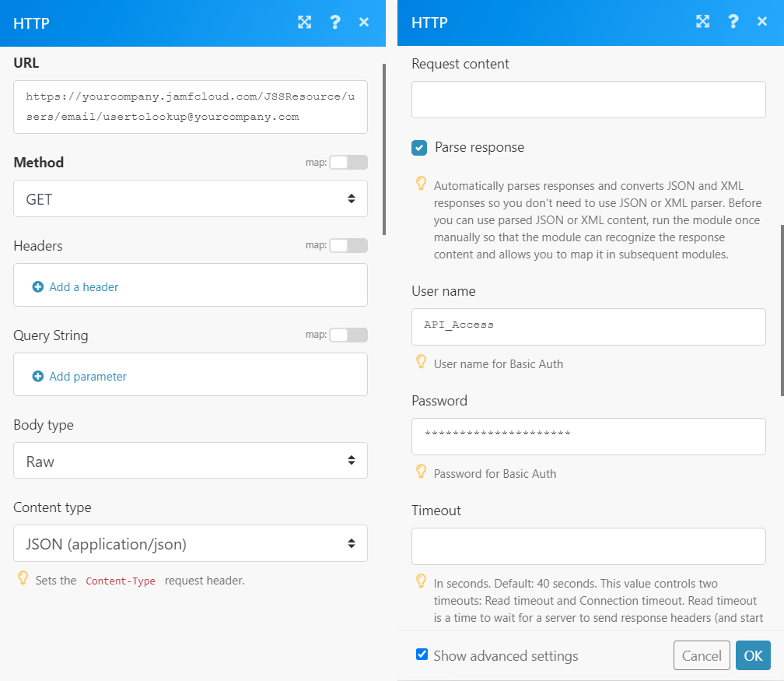Click the Add a header link

83,286
